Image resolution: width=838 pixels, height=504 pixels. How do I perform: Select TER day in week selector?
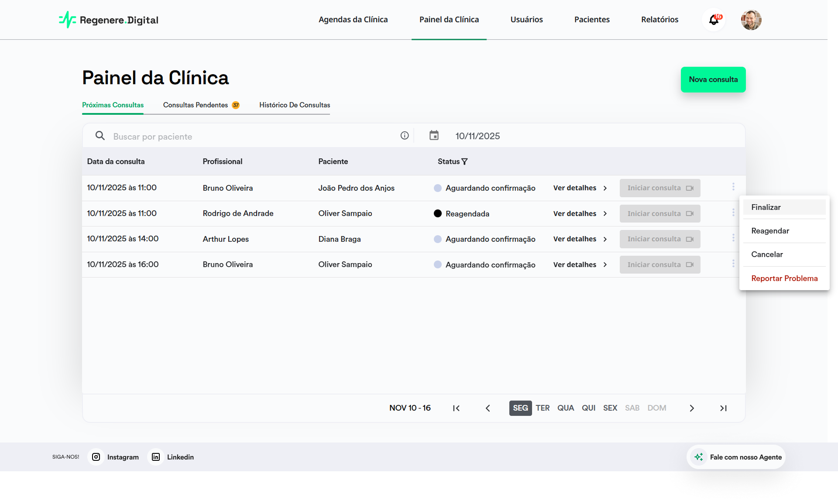coord(543,408)
